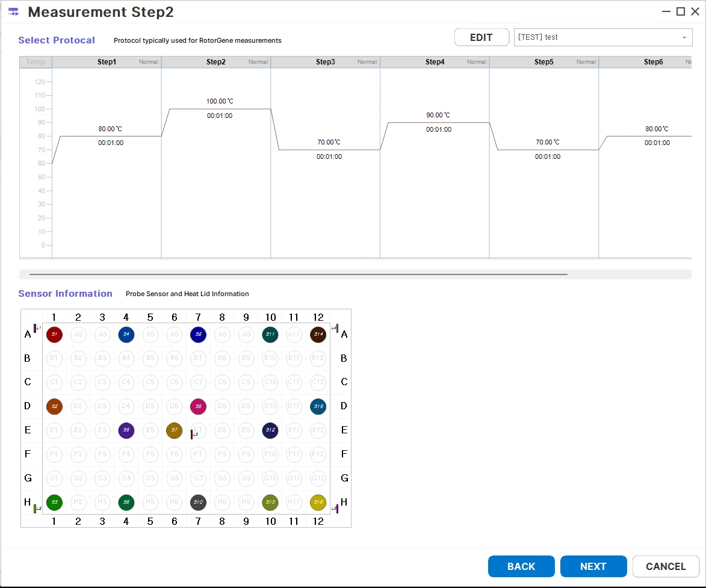The height and width of the screenshot is (588, 706).
Task: Select the mustard S7 sensor in well E6
Action: tap(175, 430)
